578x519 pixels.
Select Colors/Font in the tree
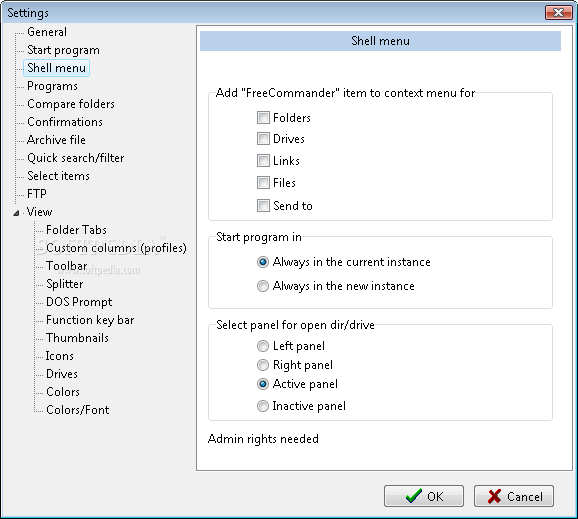77,410
